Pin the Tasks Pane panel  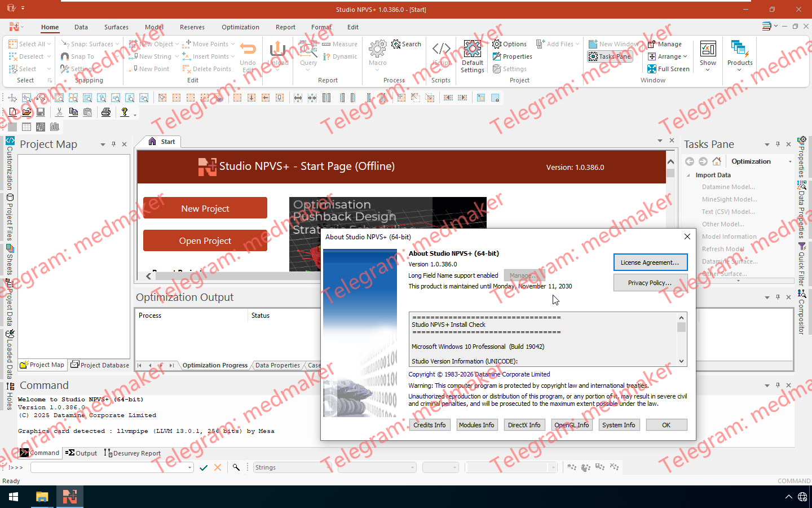[778, 144]
